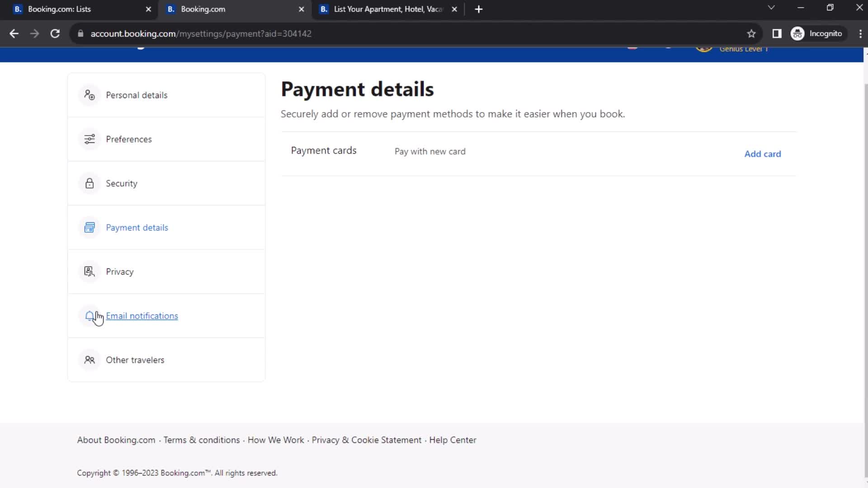The width and height of the screenshot is (868, 488).
Task: Click the Other travelers group icon
Action: point(90,360)
